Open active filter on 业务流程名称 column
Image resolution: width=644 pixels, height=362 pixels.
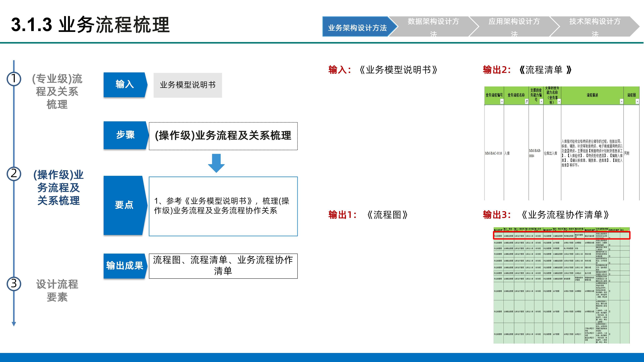coord(526,101)
